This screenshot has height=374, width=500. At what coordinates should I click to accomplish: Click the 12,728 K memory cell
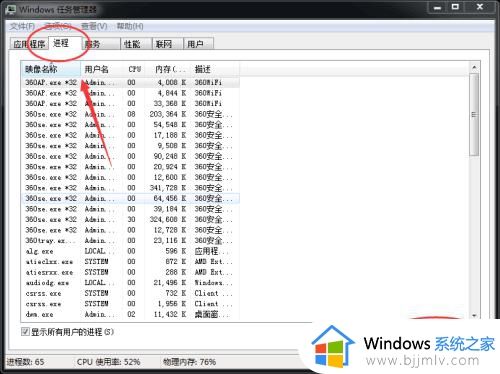170,230
